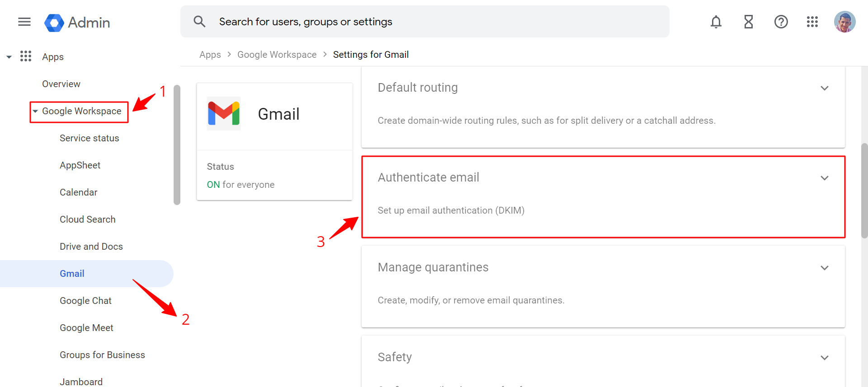The height and width of the screenshot is (387, 868).
Task: Select Calendar in the sidebar
Action: pos(78,192)
